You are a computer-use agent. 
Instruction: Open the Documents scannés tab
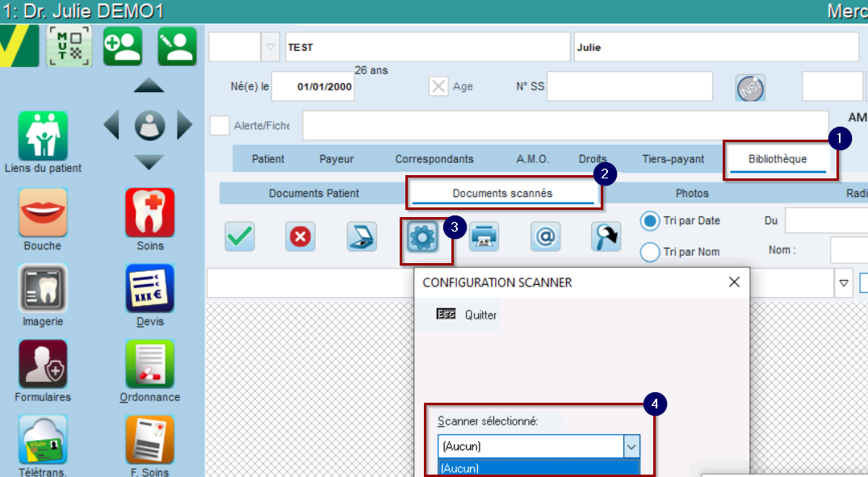[503, 193]
